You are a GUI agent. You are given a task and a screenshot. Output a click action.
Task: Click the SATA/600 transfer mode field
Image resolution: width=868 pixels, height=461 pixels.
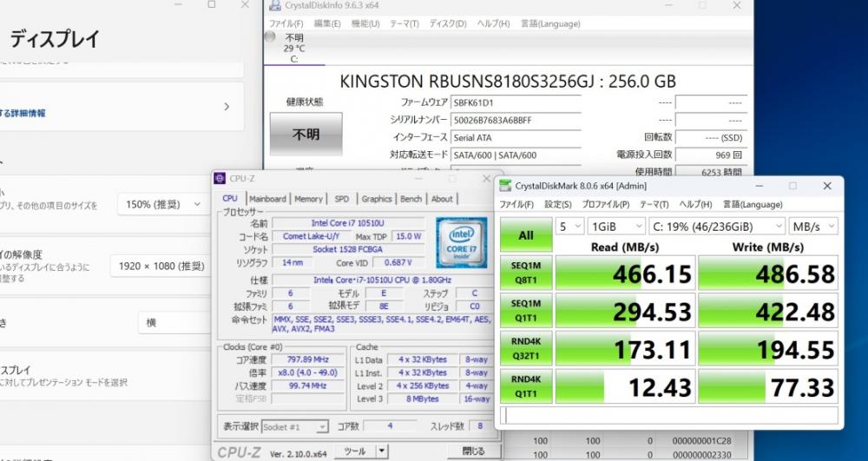pos(516,155)
